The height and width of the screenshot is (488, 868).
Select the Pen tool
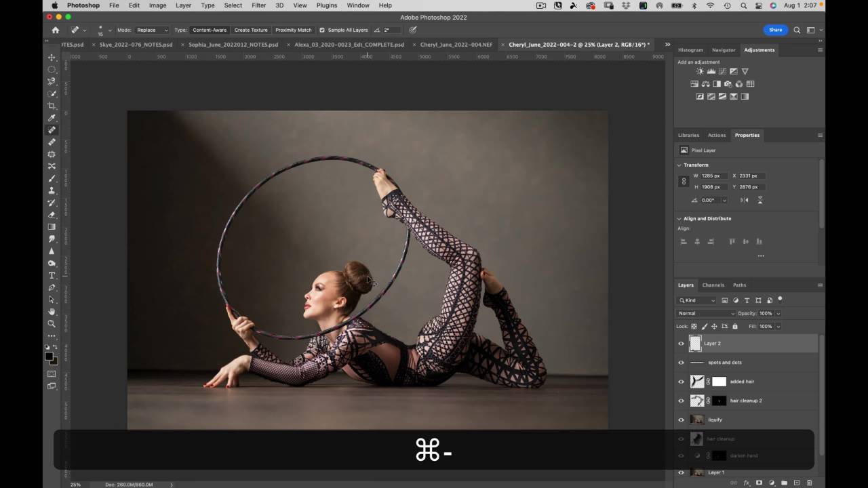point(52,287)
